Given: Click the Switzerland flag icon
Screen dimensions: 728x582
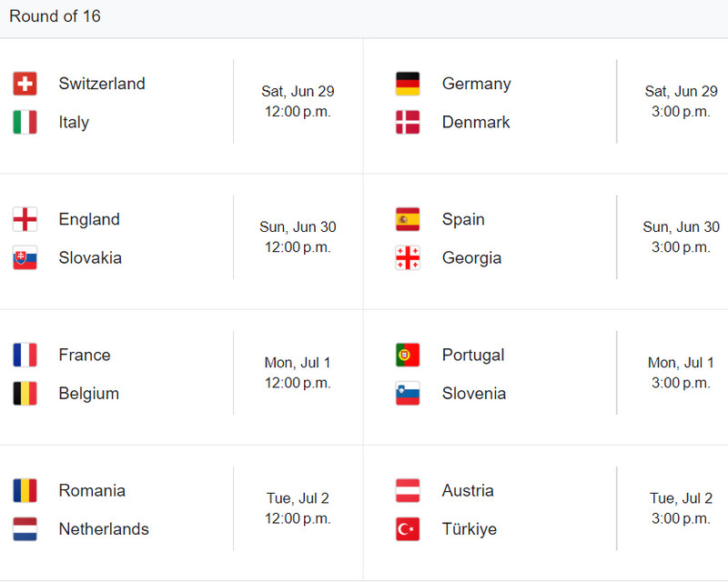Looking at the screenshot, I should tap(25, 84).
